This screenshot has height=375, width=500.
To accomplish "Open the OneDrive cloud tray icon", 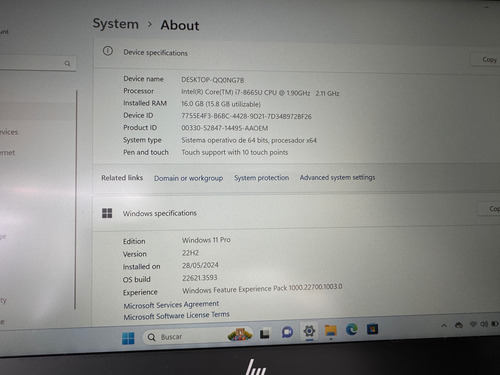I will click(x=459, y=325).
